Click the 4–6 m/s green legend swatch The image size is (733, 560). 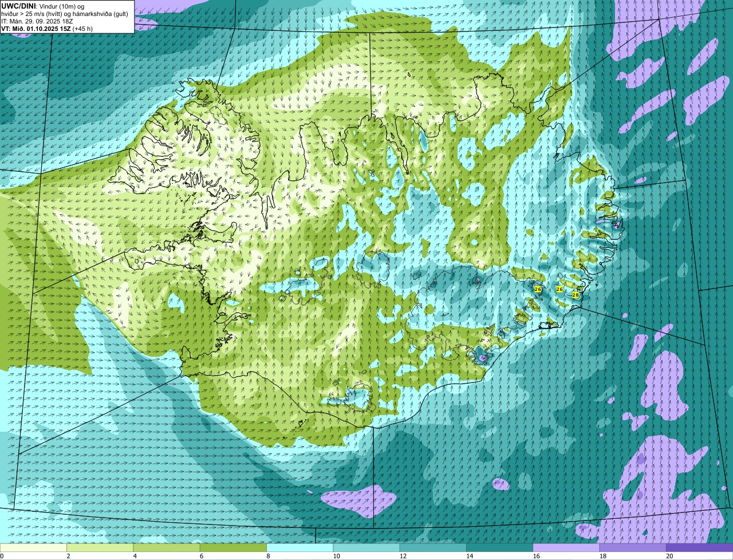167,547
